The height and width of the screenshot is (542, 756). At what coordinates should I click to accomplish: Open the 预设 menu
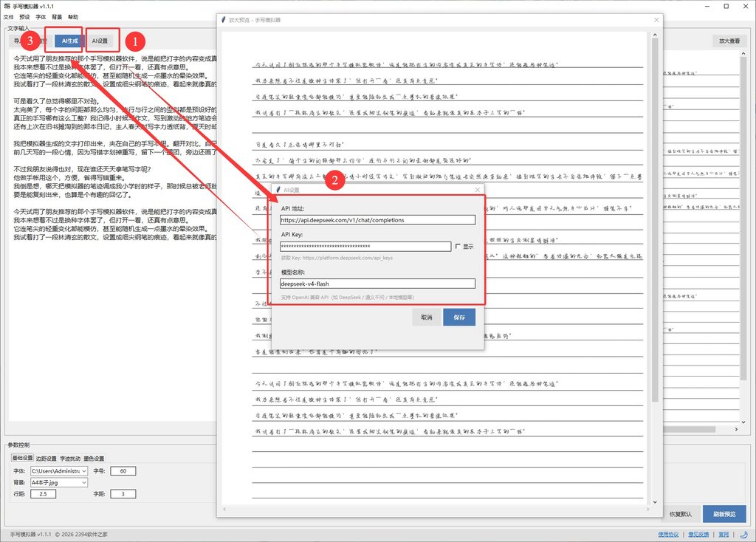pos(24,17)
